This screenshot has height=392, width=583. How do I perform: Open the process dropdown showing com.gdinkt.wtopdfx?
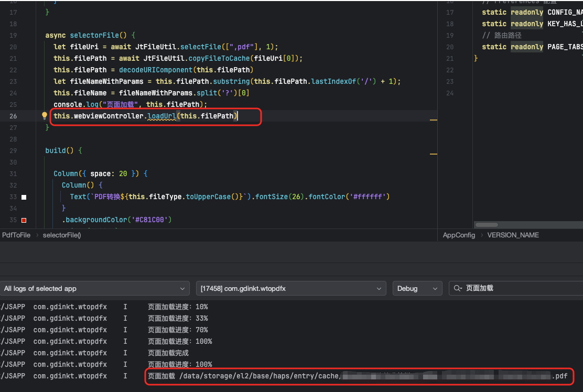pyautogui.click(x=291, y=288)
